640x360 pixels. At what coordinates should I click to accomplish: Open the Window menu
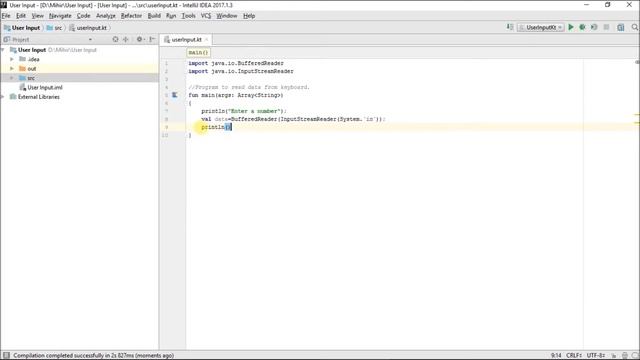[227, 16]
